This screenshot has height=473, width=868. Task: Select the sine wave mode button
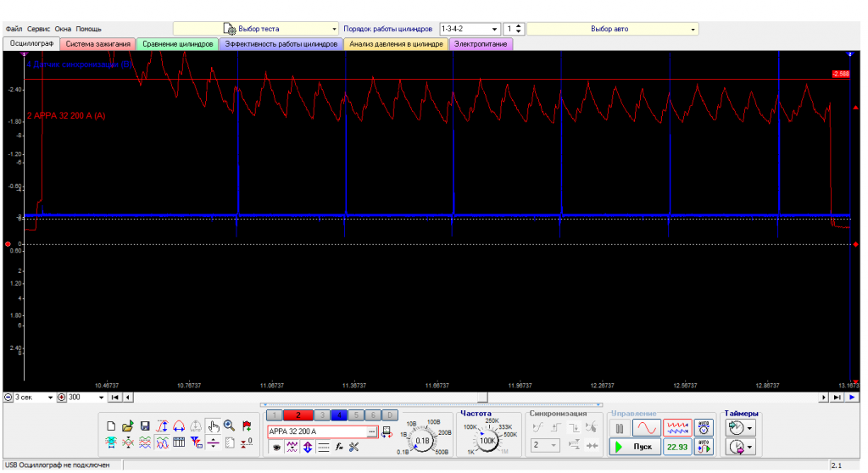[647, 428]
